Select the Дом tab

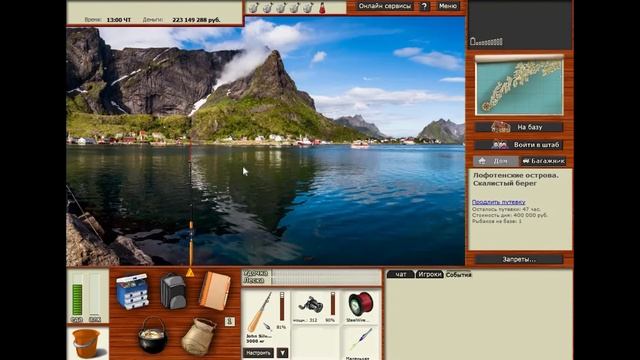pos(496,161)
